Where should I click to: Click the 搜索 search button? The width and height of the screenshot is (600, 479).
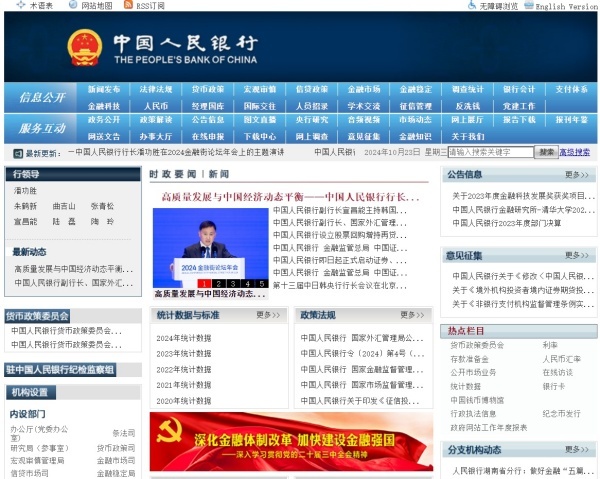click(x=546, y=152)
